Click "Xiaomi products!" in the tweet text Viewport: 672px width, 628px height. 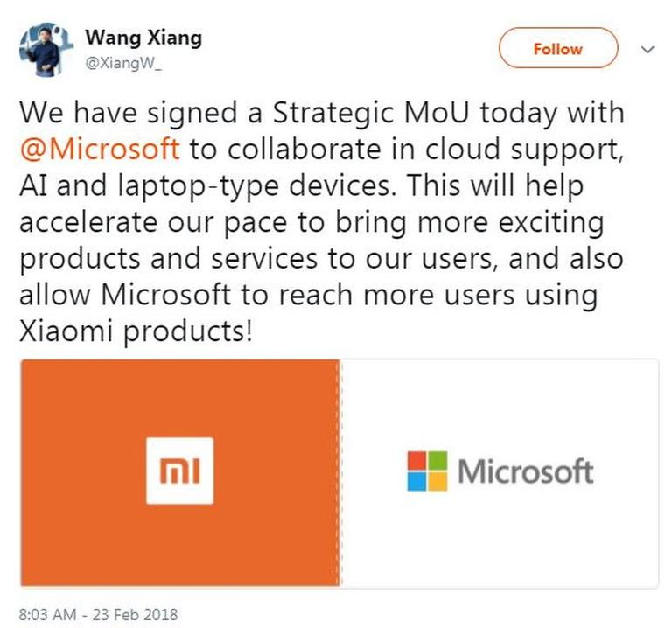(x=134, y=332)
